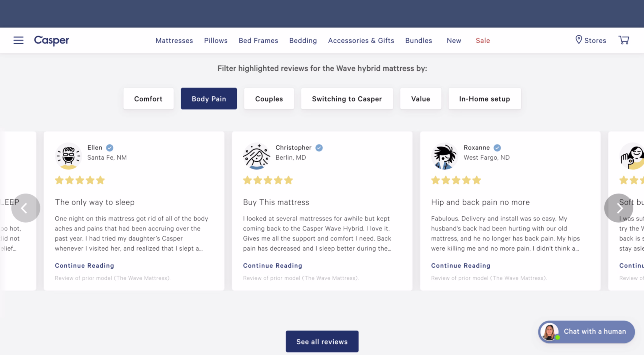
Task: Click the Casper logo
Action: click(x=51, y=40)
